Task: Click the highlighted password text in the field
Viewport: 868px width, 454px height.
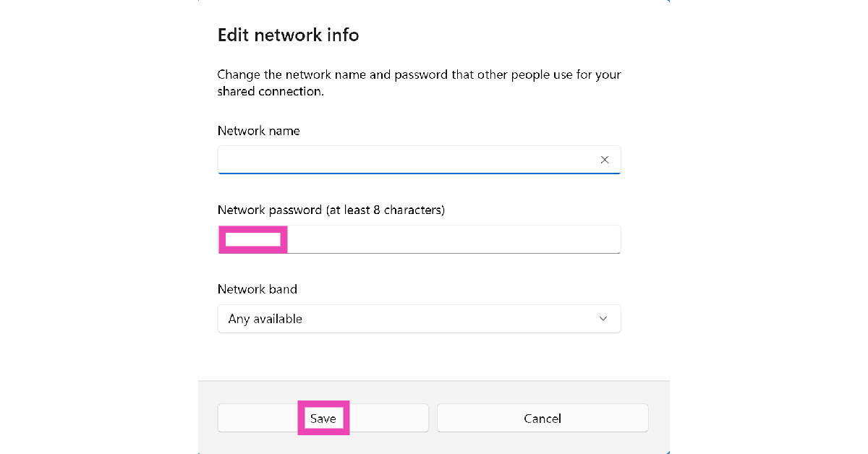Action: (x=252, y=239)
